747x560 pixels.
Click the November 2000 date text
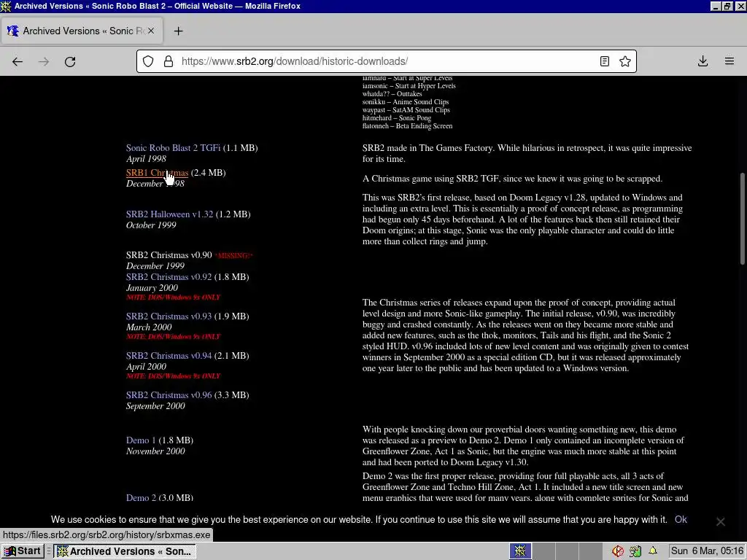point(155,451)
